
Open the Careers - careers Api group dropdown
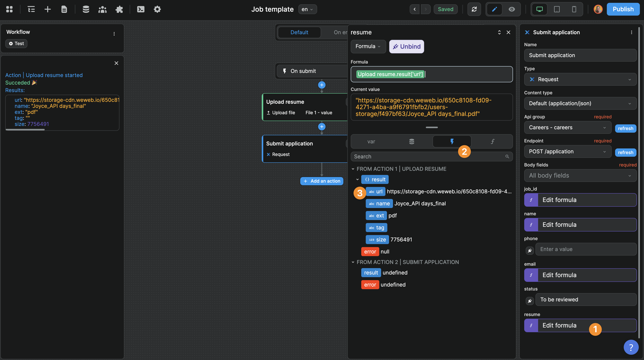click(568, 127)
